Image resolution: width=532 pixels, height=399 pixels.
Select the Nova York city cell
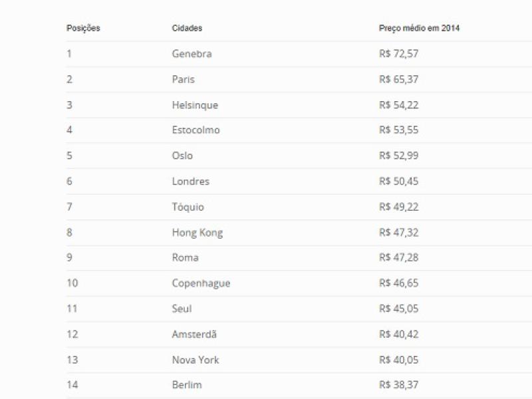point(195,360)
